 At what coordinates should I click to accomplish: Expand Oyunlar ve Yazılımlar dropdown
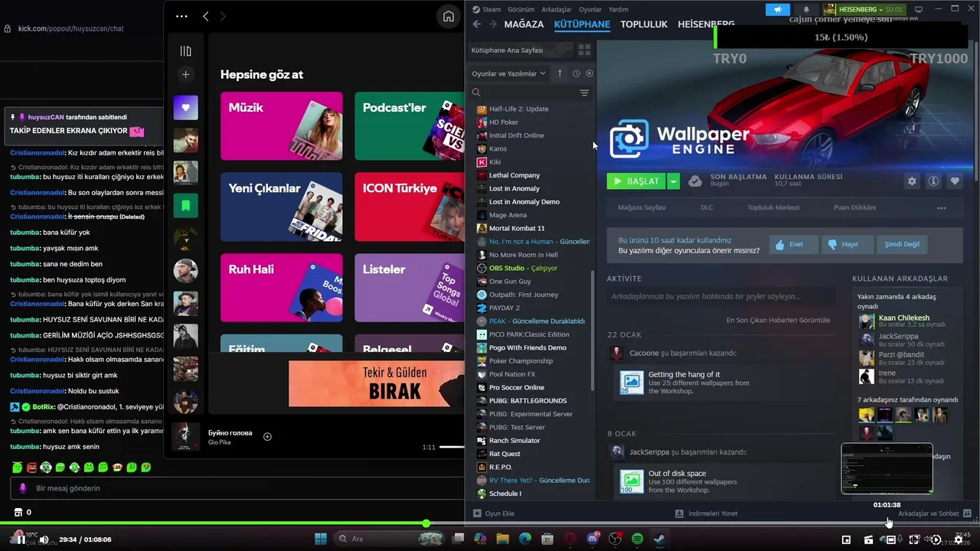tap(508, 73)
